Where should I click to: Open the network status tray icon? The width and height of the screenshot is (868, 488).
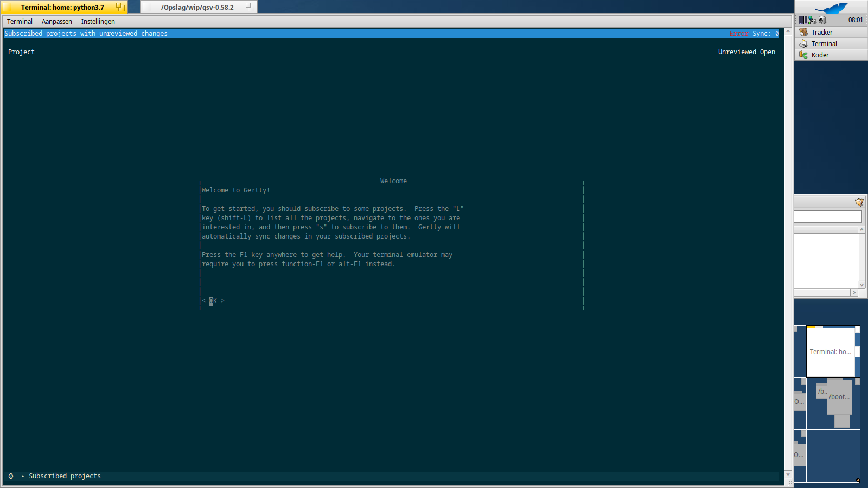coord(812,20)
